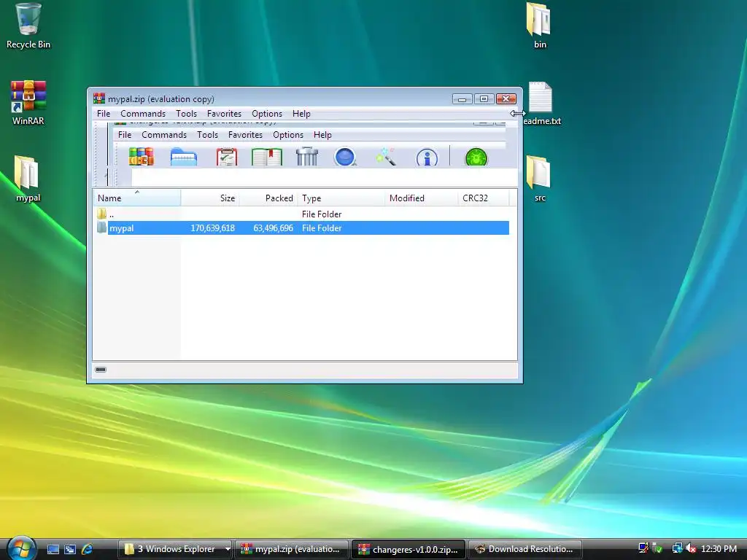Viewport: 747px width, 560px height.
Task: Switch to Download Resolutio... taskbar button
Action: click(x=525, y=549)
